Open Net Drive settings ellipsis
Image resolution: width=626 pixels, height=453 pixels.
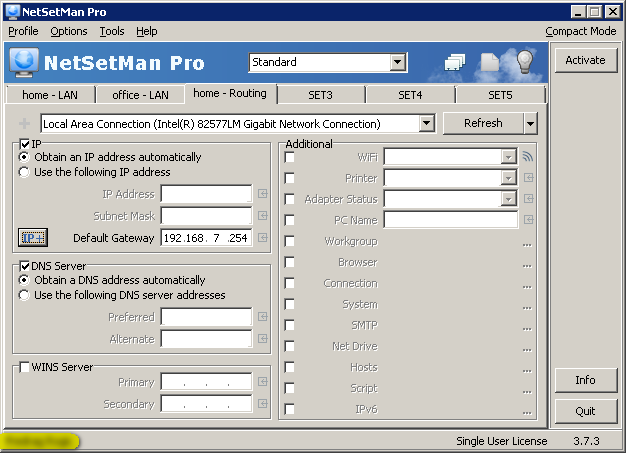pyautogui.click(x=527, y=349)
